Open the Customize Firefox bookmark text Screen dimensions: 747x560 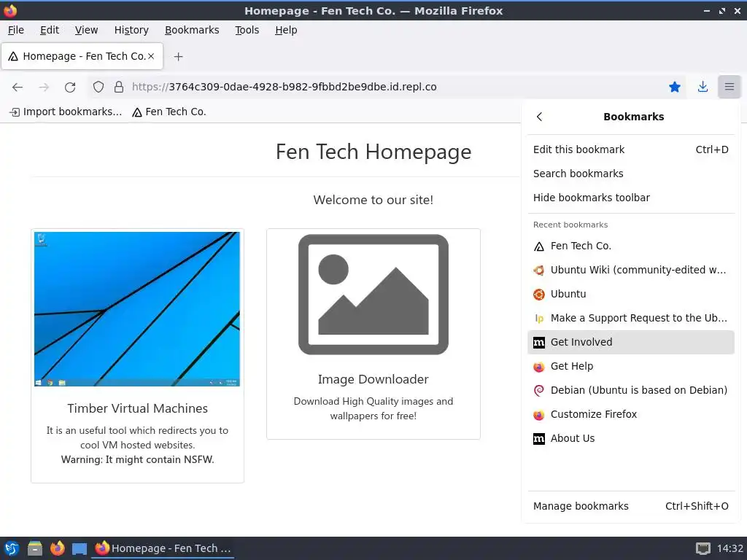click(x=594, y=414)
